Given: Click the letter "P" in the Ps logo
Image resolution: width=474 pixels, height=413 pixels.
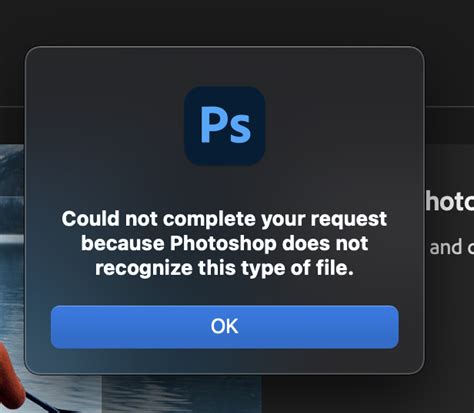Looking at the screenshot, I should coord(211,125).
